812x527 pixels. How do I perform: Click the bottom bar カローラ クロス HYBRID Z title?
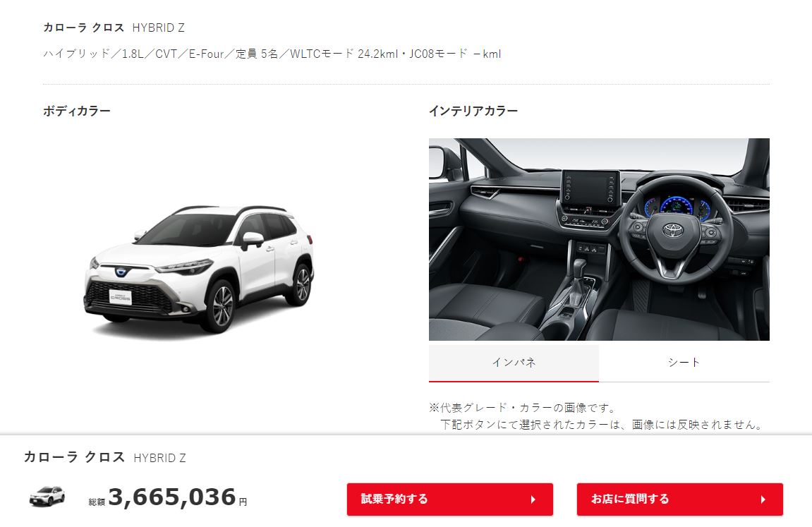[x=105, y=457]
